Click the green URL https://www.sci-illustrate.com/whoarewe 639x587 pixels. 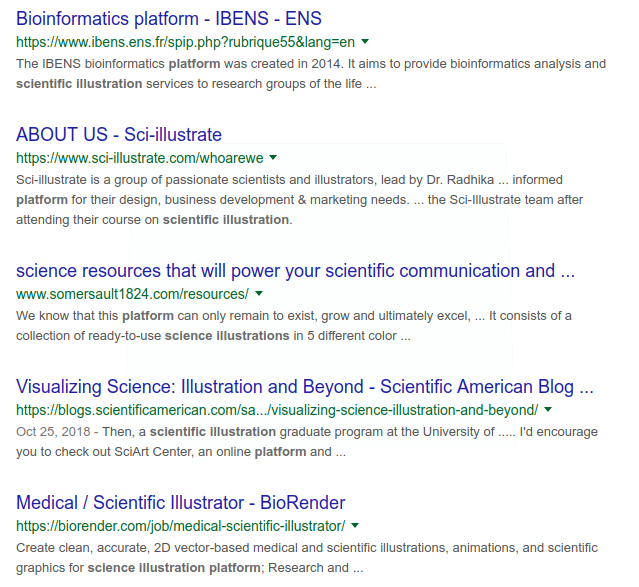[140, 158]
